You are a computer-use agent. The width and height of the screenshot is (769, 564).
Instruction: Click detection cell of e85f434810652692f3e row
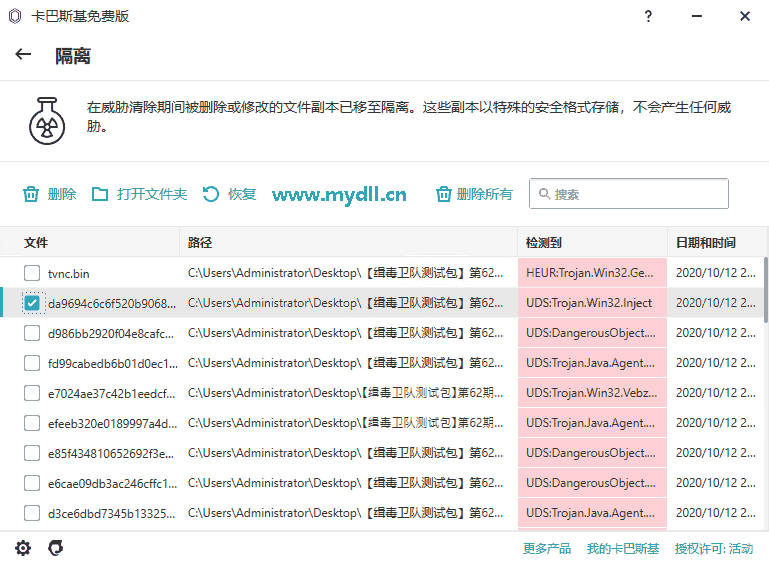coord(592,453)
